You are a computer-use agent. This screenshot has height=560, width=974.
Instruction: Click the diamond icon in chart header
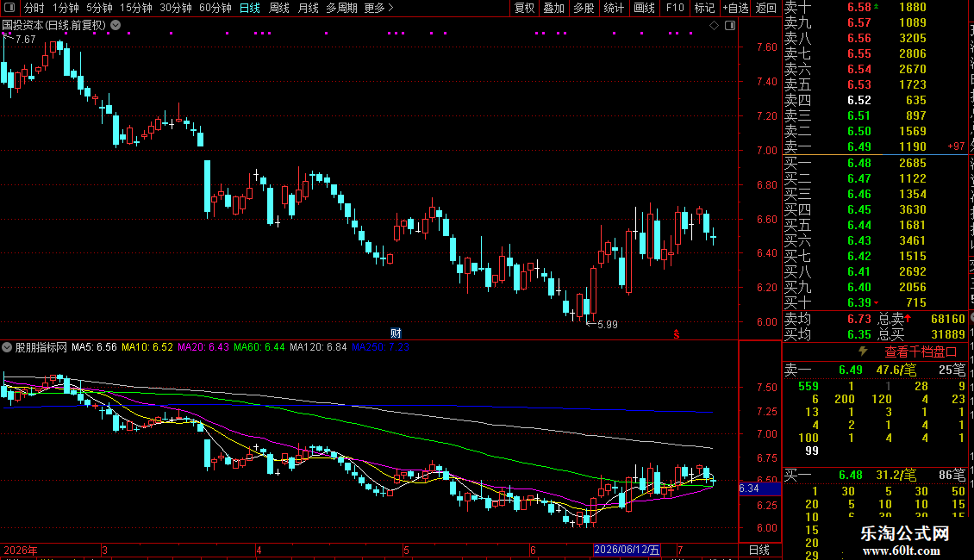[714, 26]
